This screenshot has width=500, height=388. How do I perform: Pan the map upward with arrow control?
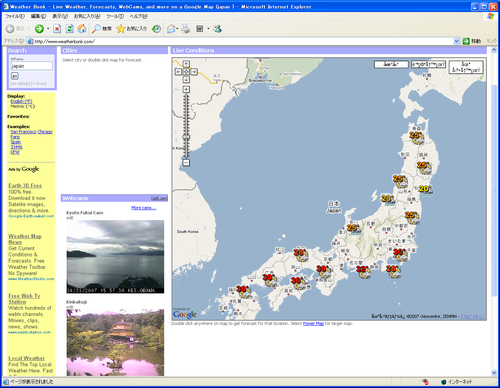tap(186, 64)
